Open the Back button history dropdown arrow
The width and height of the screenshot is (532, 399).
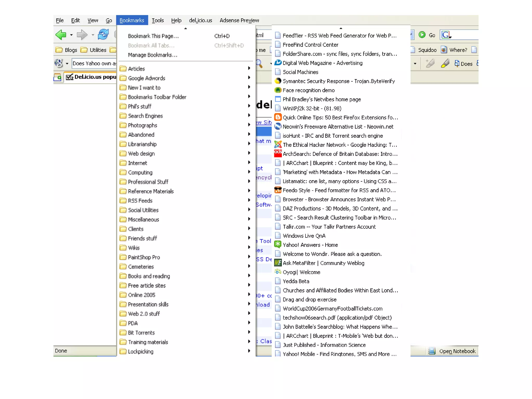[x=71, y=35]
